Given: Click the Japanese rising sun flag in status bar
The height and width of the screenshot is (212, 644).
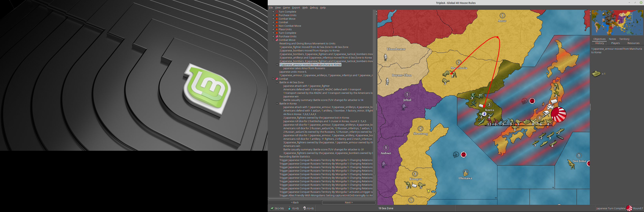Looking at the screenshot, I should tap(629, 208).
